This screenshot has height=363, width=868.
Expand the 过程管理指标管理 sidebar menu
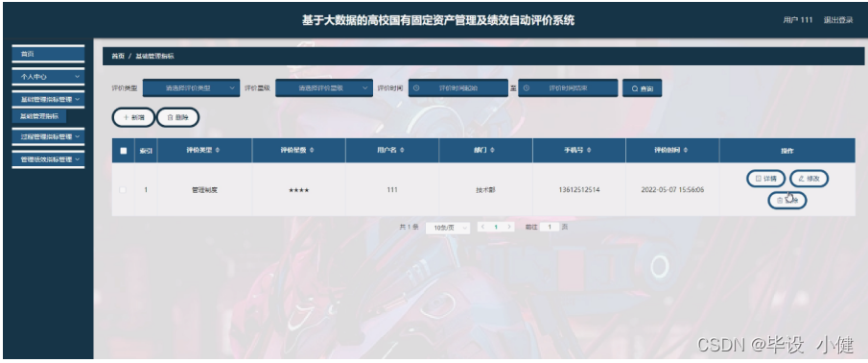pos(48,136)
